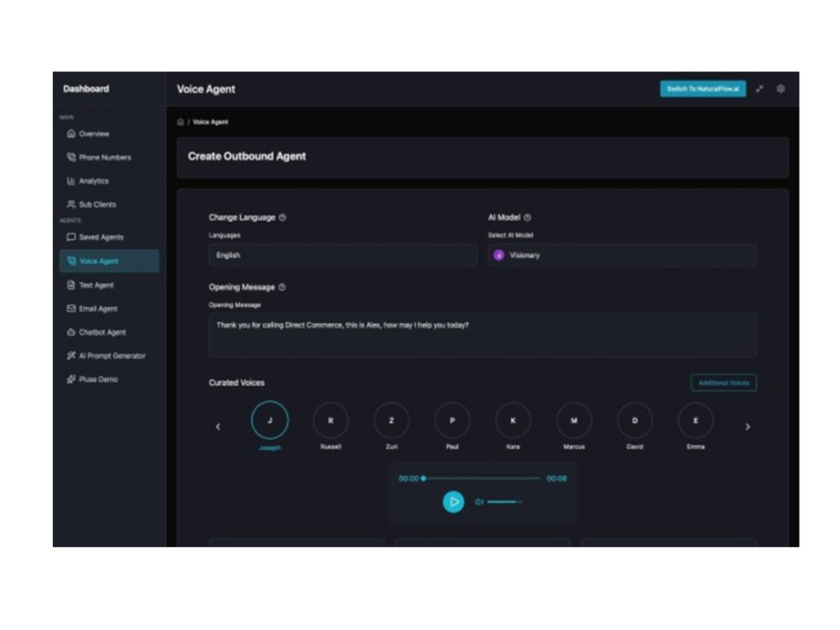840x630 pixels.
Task: Select the David voice
Action: click(635, 421)
